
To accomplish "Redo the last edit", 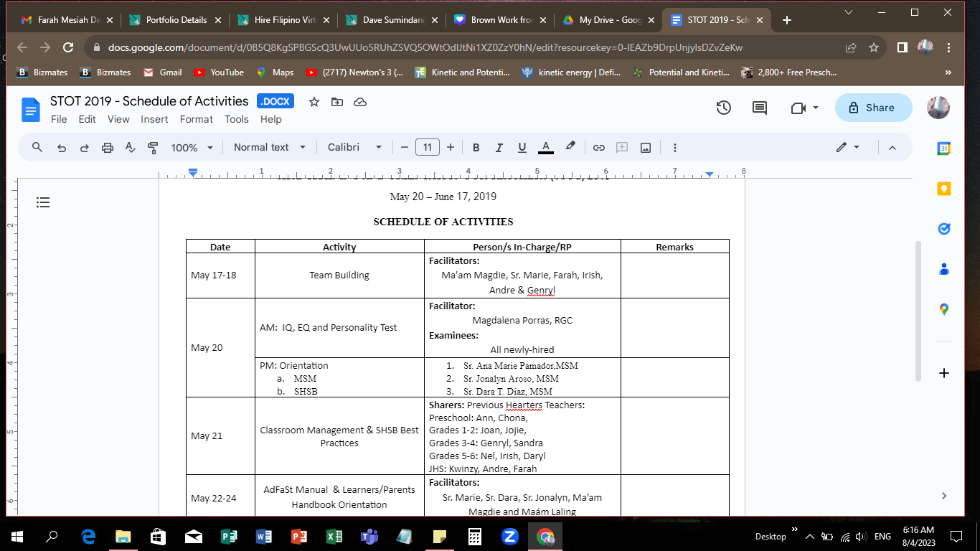I will (85, 147).
